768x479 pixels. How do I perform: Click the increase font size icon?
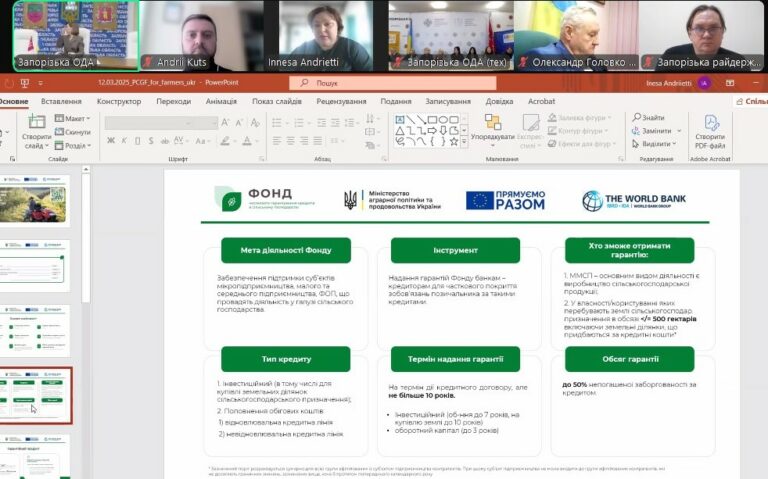point(225,123)
